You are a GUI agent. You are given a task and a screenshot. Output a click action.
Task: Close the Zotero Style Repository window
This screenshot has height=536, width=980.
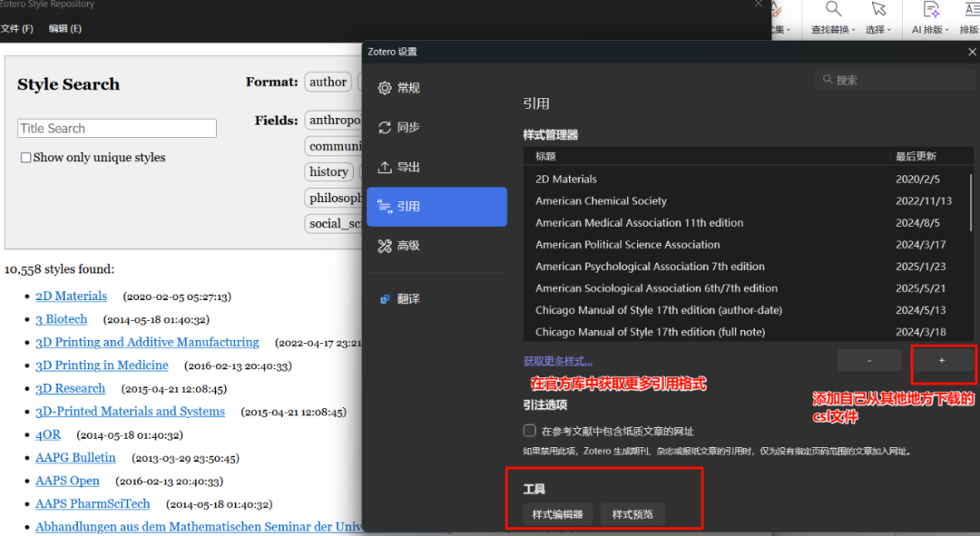click(x=758, y=4)
